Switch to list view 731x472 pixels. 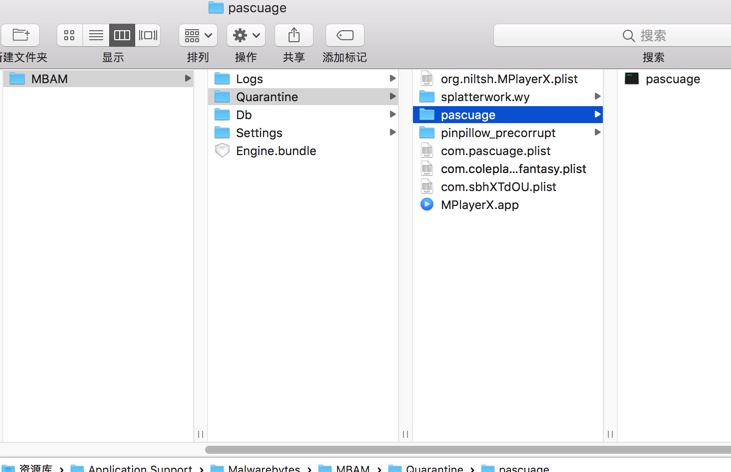click(x=96, y=35)
